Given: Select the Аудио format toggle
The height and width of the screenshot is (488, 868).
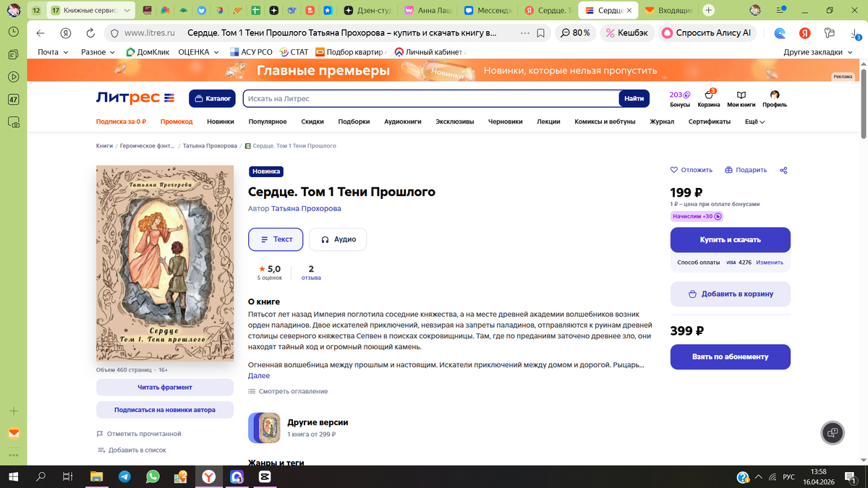Looking at the screenshot, I should point(338,239).
